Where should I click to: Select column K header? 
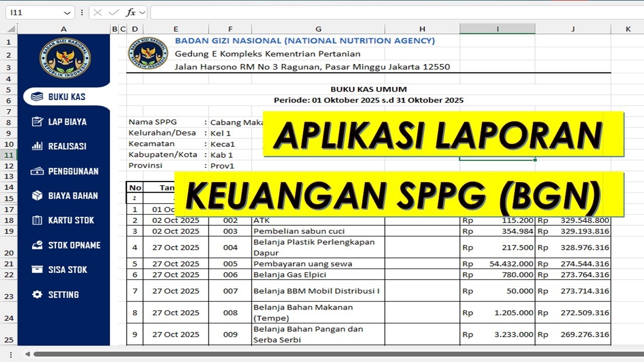click(628, 29)
